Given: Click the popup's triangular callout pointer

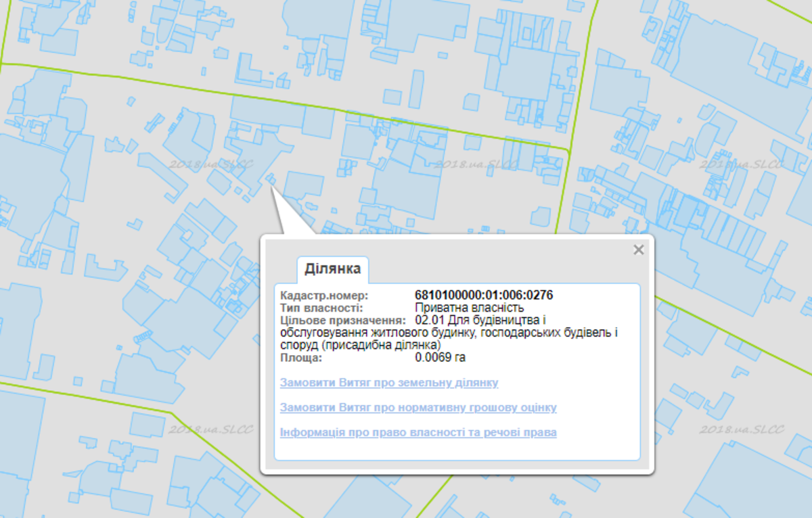Looking at the screenshot, I should coord(288,216).
